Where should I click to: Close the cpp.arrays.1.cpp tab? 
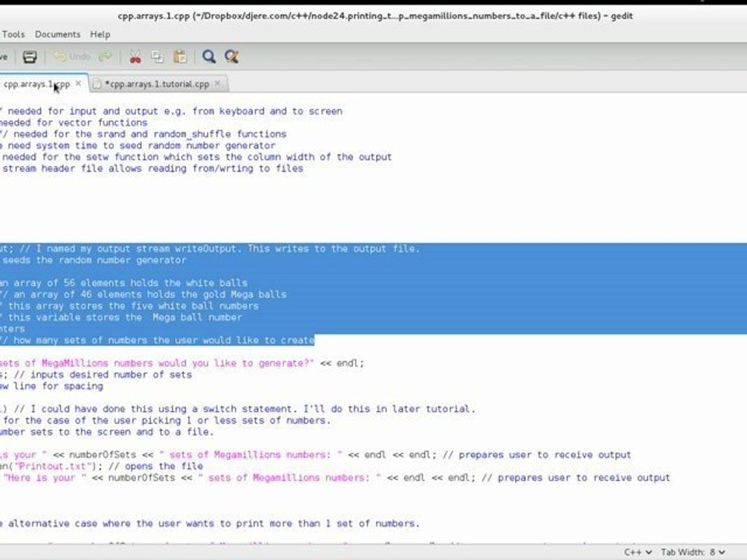tap(79, 83)
